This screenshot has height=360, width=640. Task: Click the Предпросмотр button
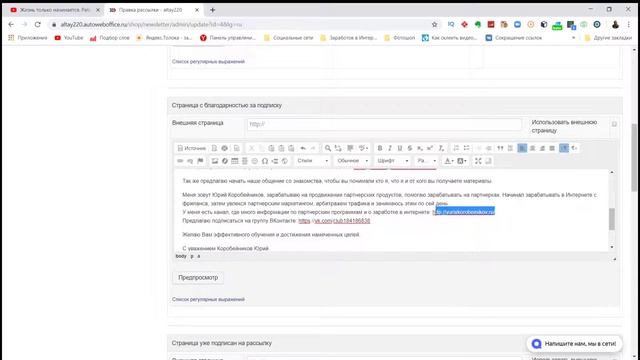tap(198, 278)
